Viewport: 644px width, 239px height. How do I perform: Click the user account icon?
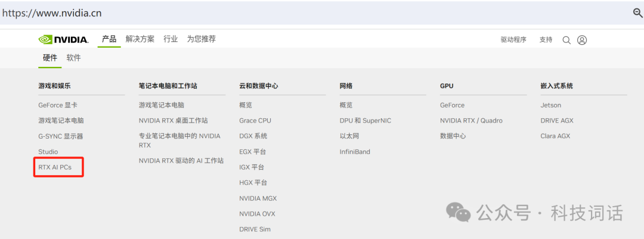pyautogui.click(x=582, y=40)
